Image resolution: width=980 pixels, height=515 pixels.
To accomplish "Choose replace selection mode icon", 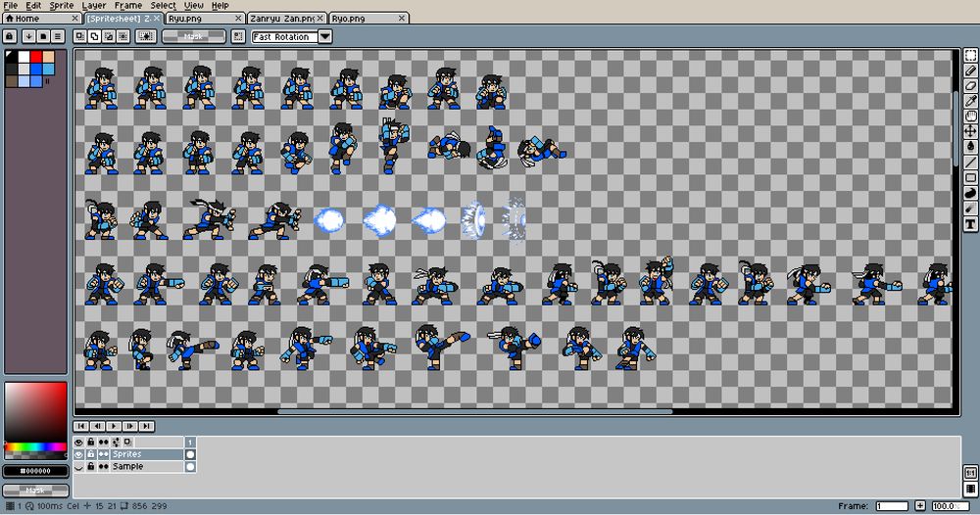I will pos(80,37).
